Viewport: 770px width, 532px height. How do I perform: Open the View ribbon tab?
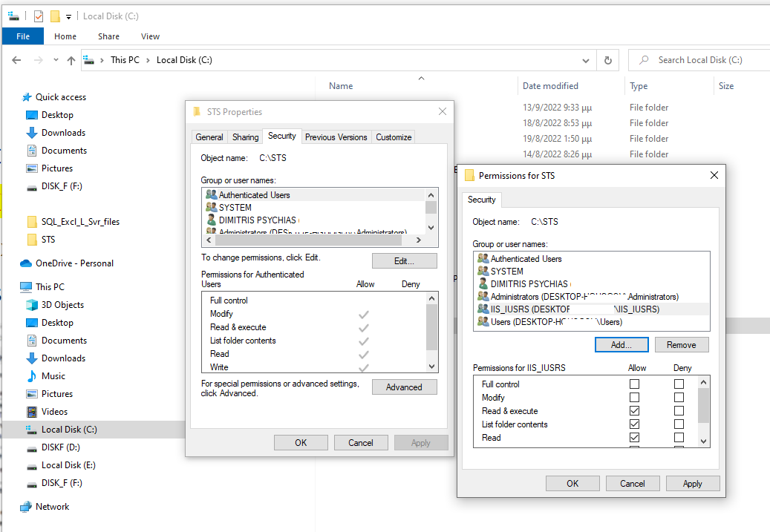click(x=150, y=36)
